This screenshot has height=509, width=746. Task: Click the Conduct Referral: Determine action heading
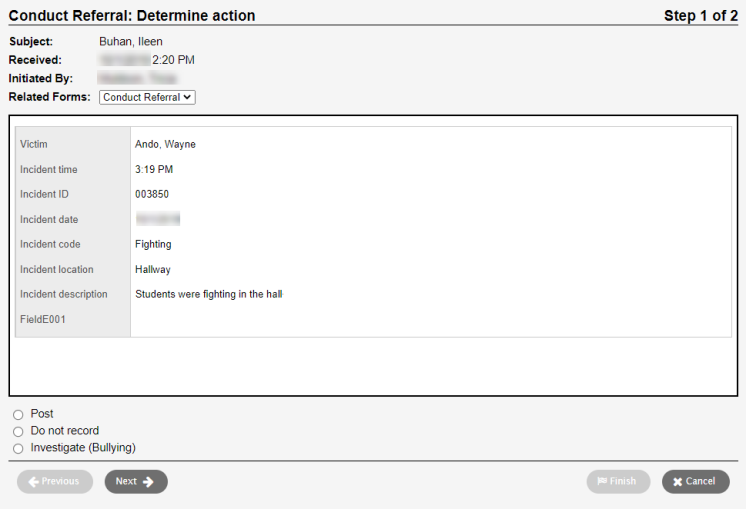click(x=132, y=16)
